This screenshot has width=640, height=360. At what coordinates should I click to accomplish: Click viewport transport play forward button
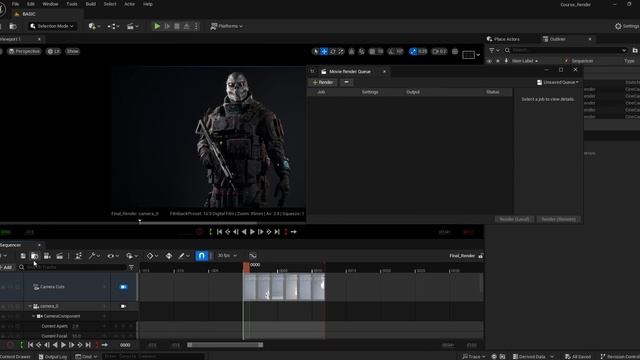pyautogui.click(x=252, y=232)
